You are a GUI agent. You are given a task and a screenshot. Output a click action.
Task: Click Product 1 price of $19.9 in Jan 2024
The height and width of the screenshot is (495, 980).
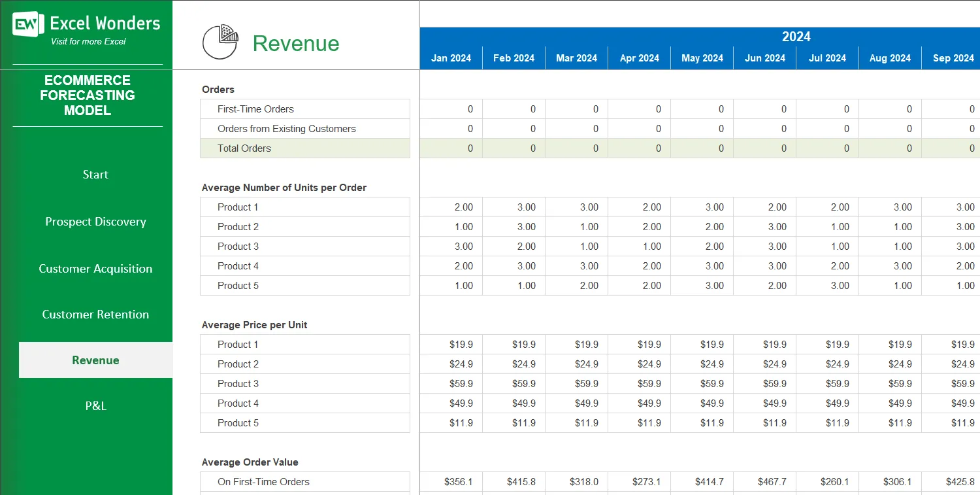coord(451,344)
